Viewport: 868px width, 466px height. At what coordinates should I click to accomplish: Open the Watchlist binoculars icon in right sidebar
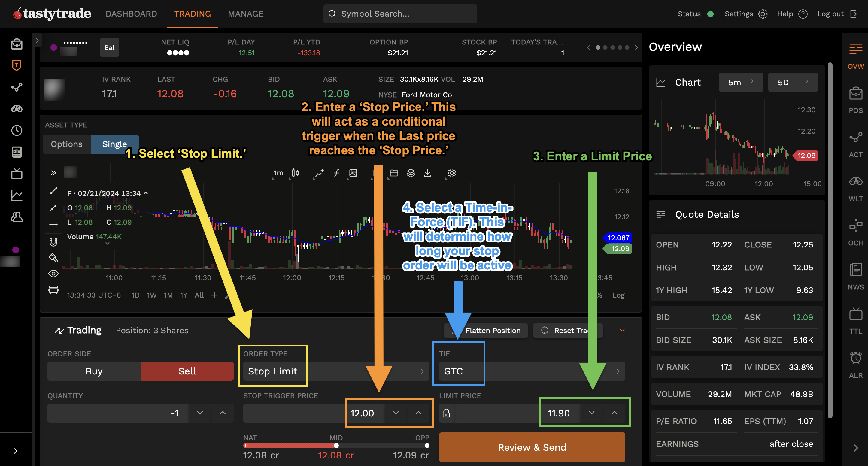pyautogui.click(x=855, y=181)
